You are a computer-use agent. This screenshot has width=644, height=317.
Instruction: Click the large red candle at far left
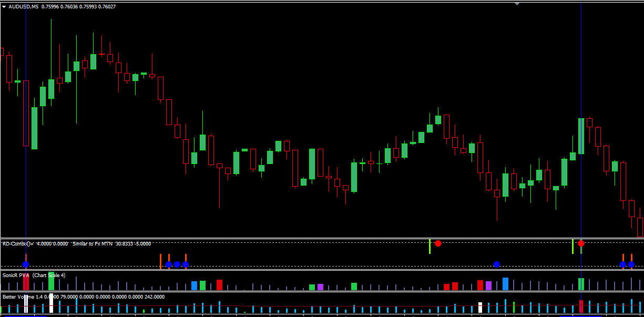[26, 113]
